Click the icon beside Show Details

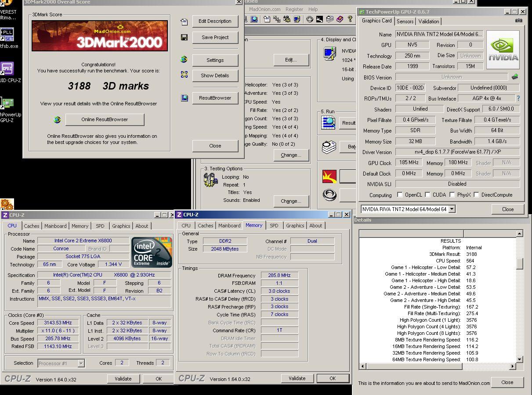(184, 75)
